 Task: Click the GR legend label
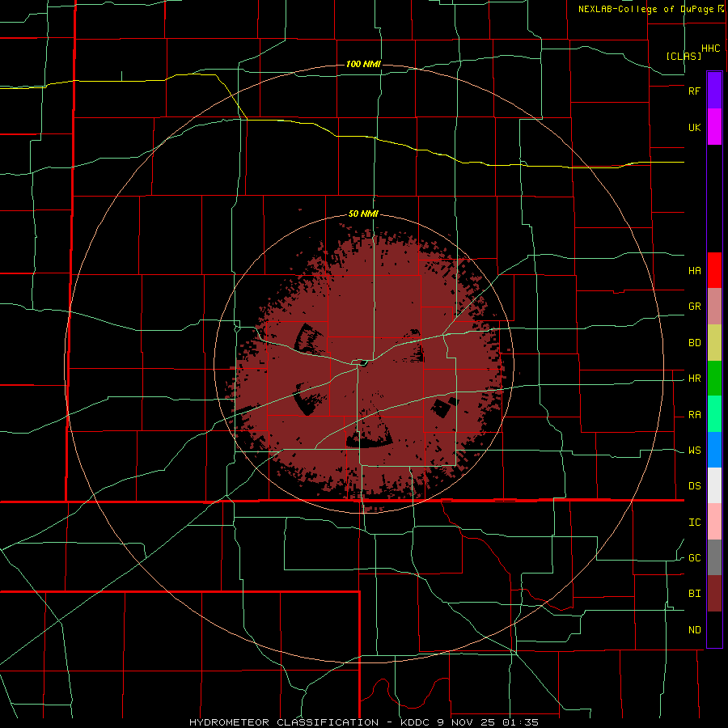(694, 307)
